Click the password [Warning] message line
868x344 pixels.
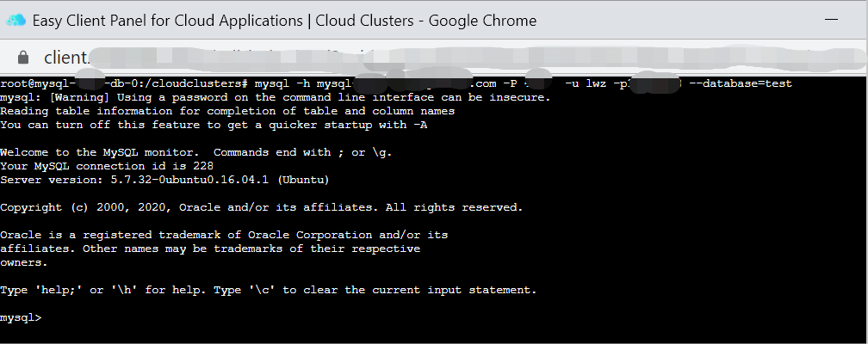click(x=275, y=97)
